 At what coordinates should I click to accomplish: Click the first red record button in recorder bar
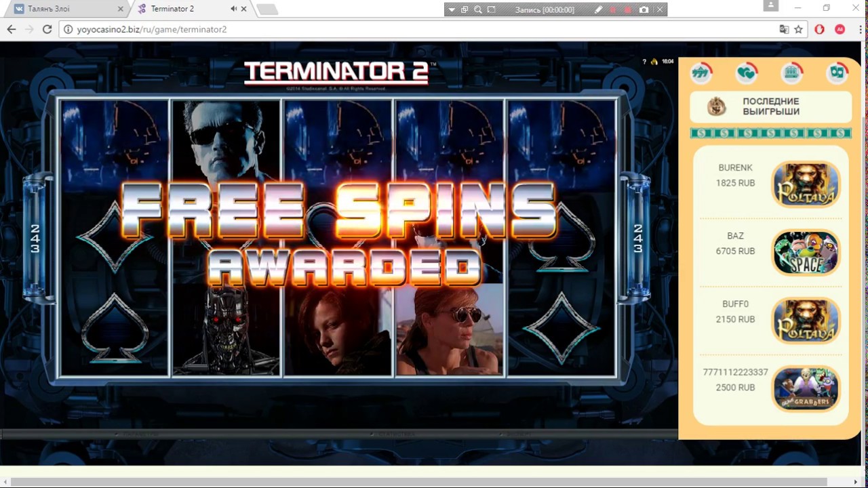[x=613, y=9]
